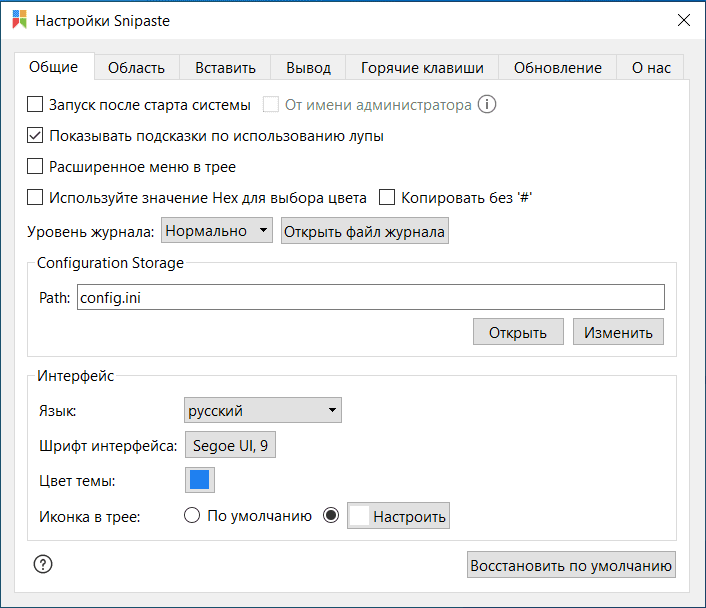The width and height of the screenshot is (706, 608).
Task: Open the Горячие клавиши tab
Action: 422,68
